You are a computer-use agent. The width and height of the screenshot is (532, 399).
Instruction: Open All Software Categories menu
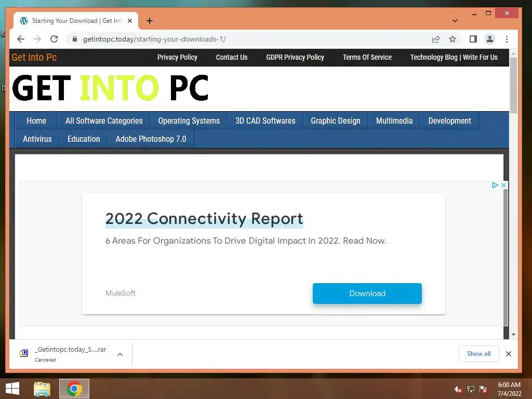(104, 121)
